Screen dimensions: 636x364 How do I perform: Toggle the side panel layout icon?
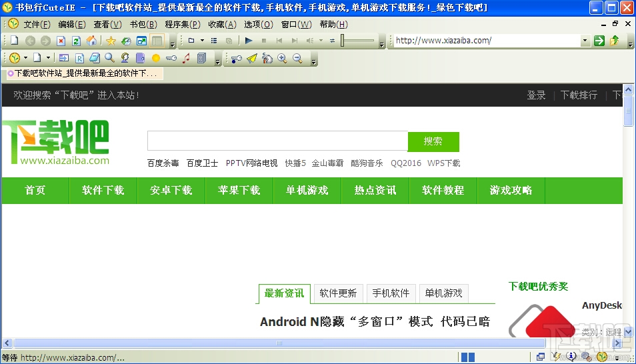click(x=157, y=41)
